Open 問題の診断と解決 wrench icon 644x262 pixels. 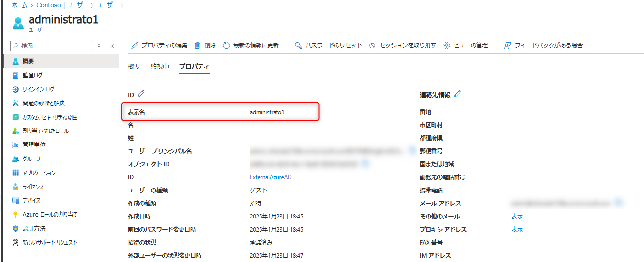tap(15, 103)
